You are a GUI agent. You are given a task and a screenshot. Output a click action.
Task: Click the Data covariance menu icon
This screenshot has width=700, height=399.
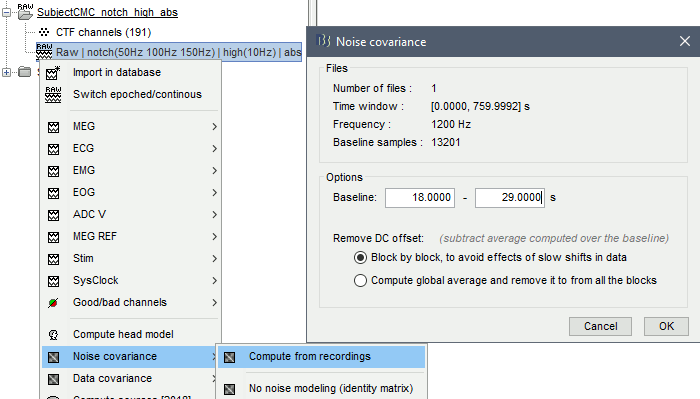tap(54, 379)
